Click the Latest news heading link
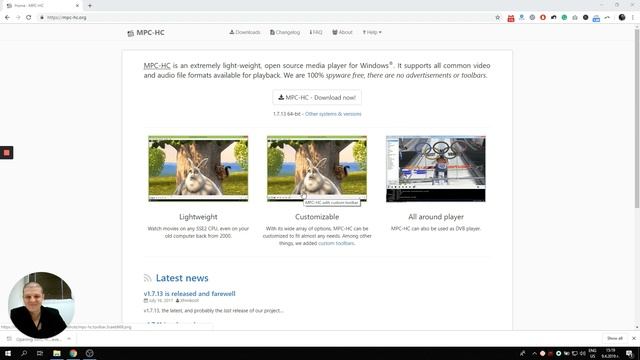The width and height of the screenshot is (640, 360). point(182,278)
